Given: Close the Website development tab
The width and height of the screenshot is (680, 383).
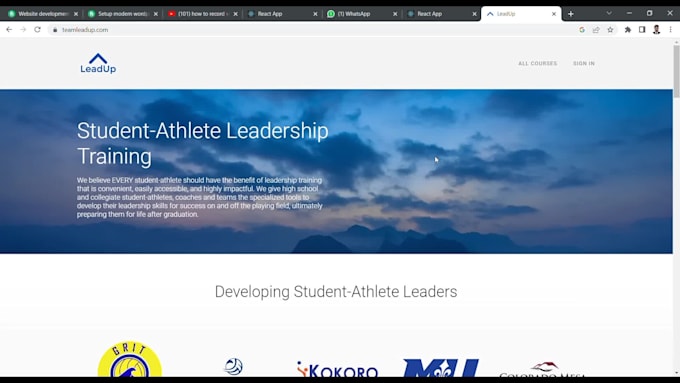Looking at the screenshot, I should 76,14.
